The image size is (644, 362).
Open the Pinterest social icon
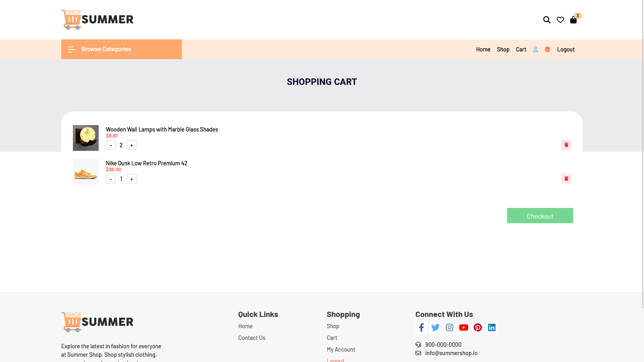pos(478,328)
